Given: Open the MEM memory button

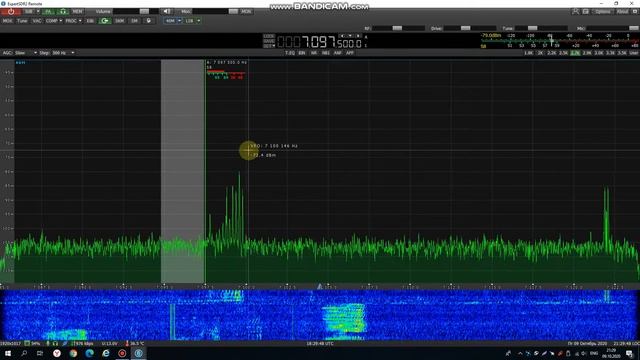Looking at the screenshot, I should (x=77, y=11).
